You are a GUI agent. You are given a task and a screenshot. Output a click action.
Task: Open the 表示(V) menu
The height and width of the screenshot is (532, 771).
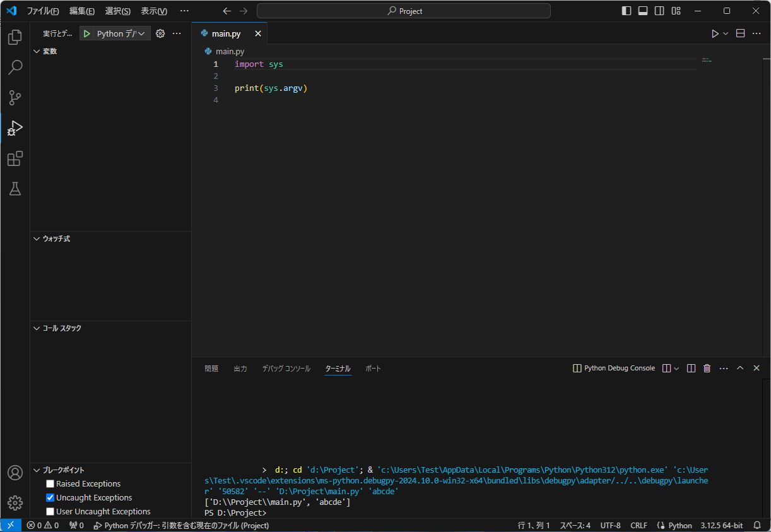154,11
